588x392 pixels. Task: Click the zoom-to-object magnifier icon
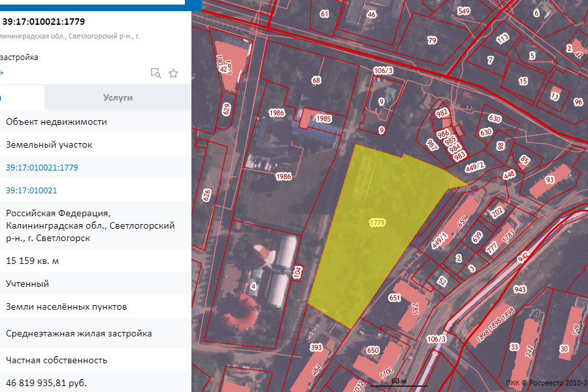[x=155, y=73]
